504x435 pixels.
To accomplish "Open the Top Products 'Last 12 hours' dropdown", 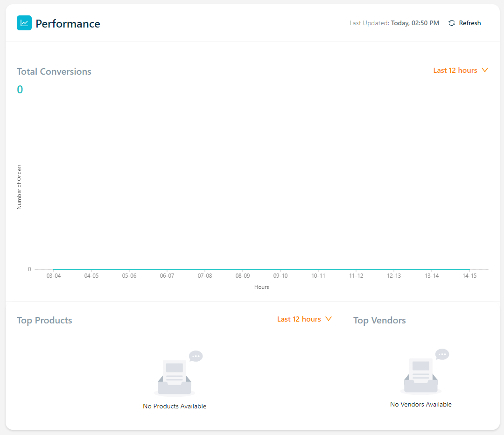I will click(299, 319).
